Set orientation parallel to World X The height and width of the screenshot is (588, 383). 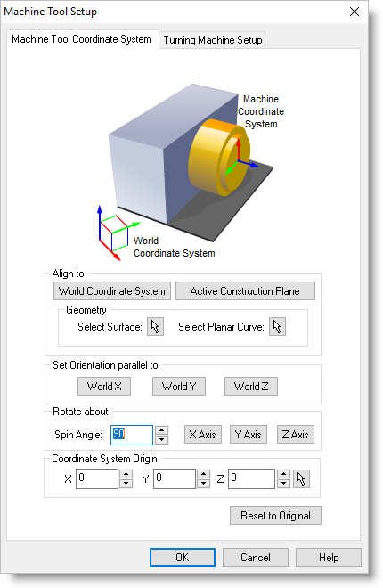pyautogui.click(x=104, y=387)
